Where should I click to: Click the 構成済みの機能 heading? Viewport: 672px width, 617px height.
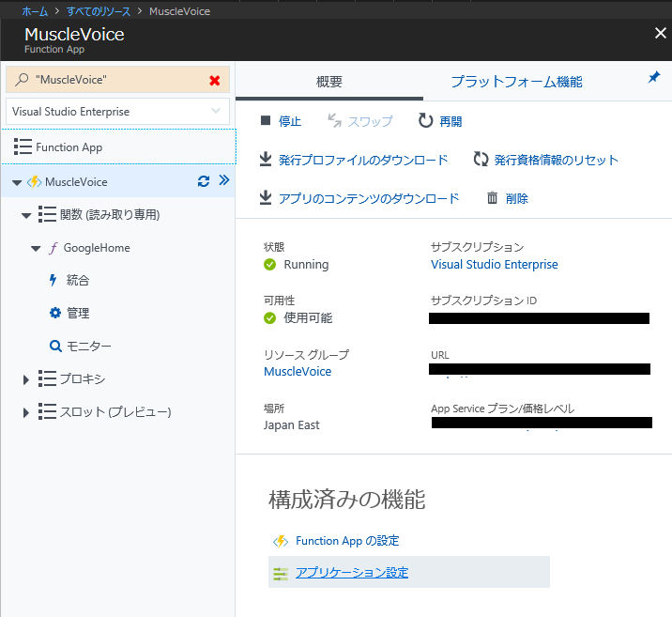pos(346,499)
